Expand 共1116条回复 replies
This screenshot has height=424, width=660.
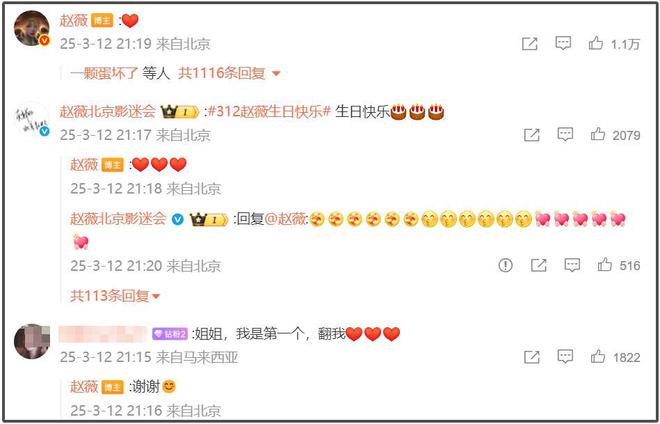pos(229,73)
